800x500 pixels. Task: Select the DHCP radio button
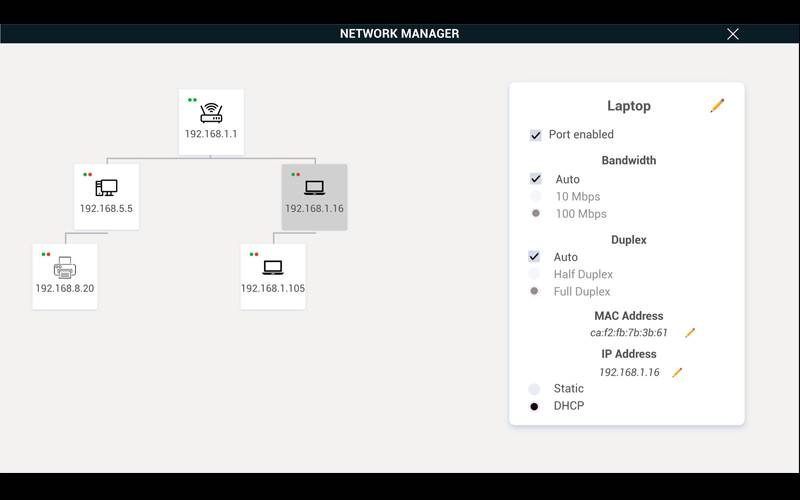click(x=535, y=406)
